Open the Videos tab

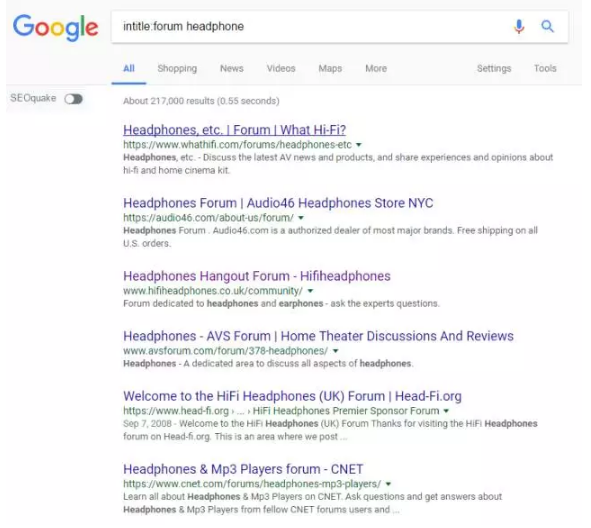click(281, 68)
